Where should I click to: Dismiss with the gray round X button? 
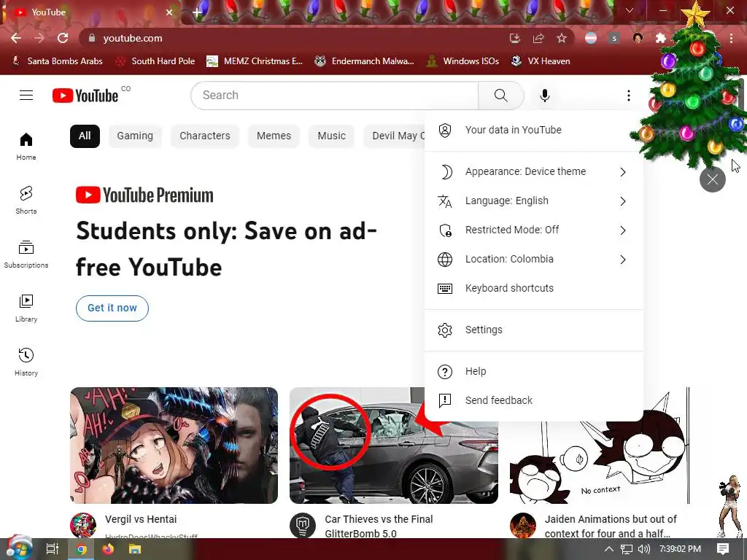(x=712, y=179)
